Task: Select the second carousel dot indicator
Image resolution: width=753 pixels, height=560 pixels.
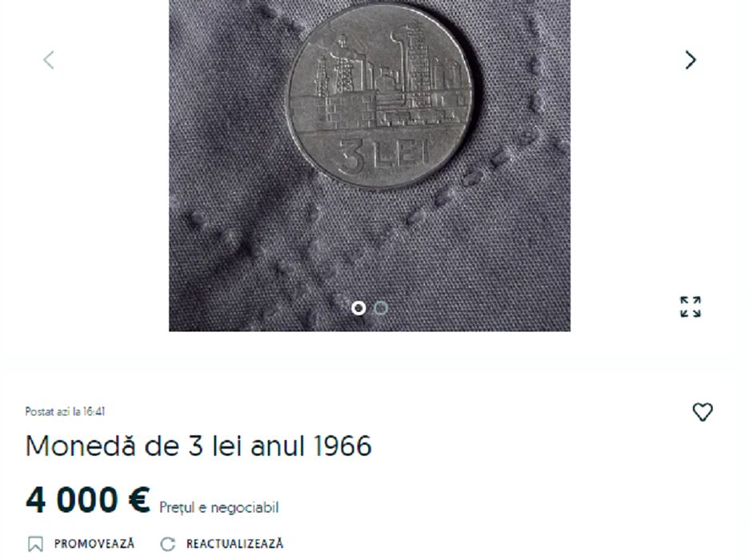Action: tap(381, 308)
